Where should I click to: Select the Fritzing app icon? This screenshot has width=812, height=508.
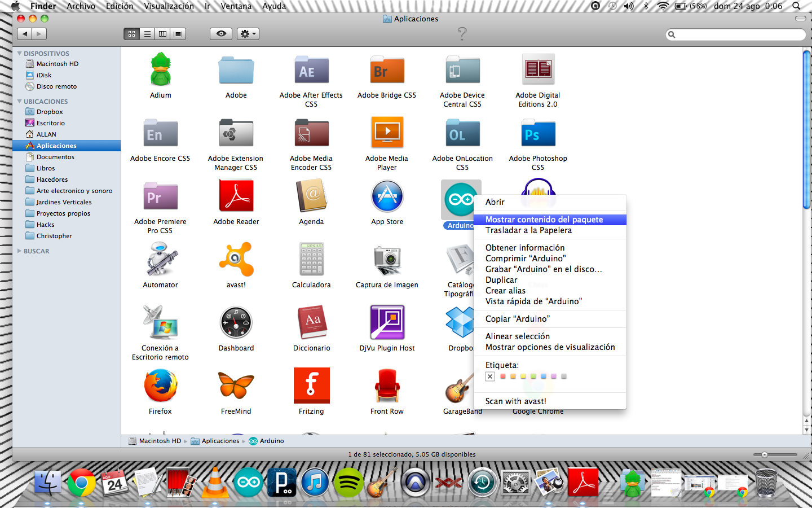tap(311, 386)
